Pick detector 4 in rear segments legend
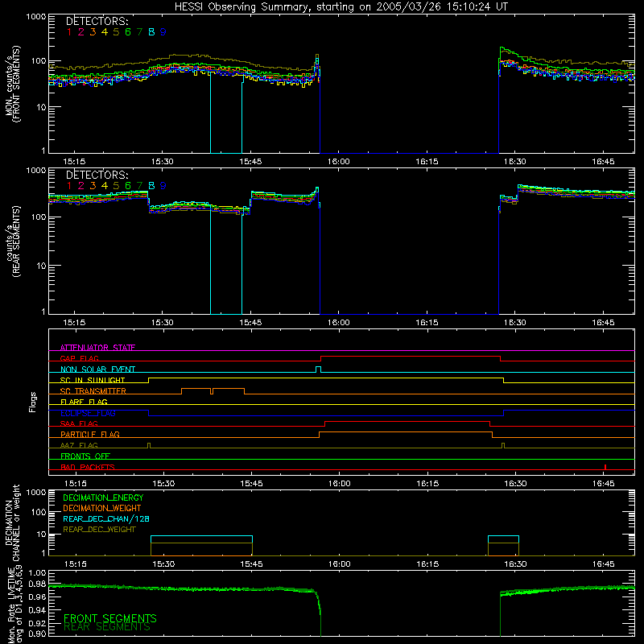Viewport: 644px width, 644px height. 105,186
